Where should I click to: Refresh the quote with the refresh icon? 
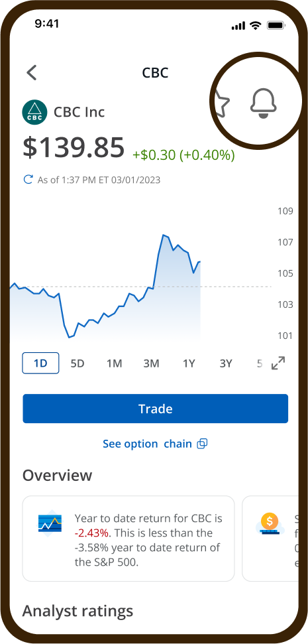tap(28, 180)
